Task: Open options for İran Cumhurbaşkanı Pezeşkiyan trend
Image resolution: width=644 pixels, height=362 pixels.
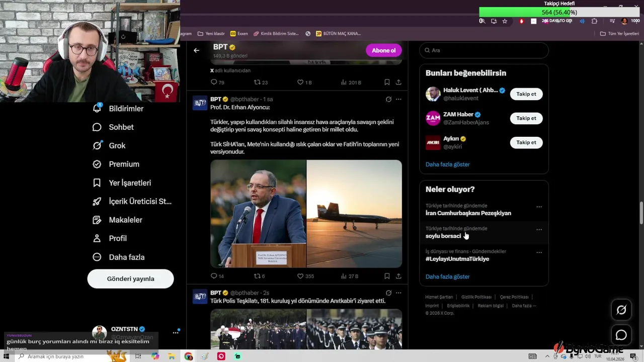Action: (x=539, y=207)
